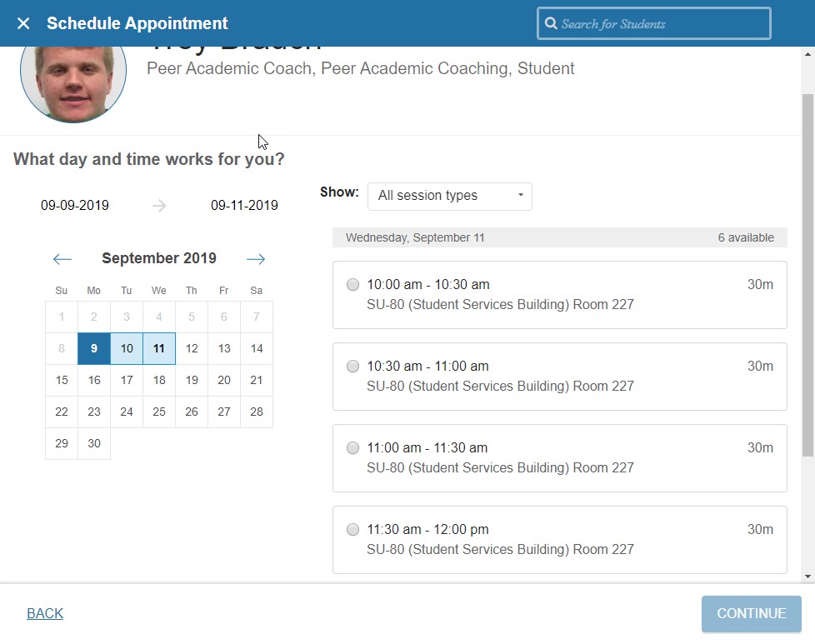Click the start date field 09-09-2019
The width and height of the screenshot is (815, 644).
pos(75,206)
